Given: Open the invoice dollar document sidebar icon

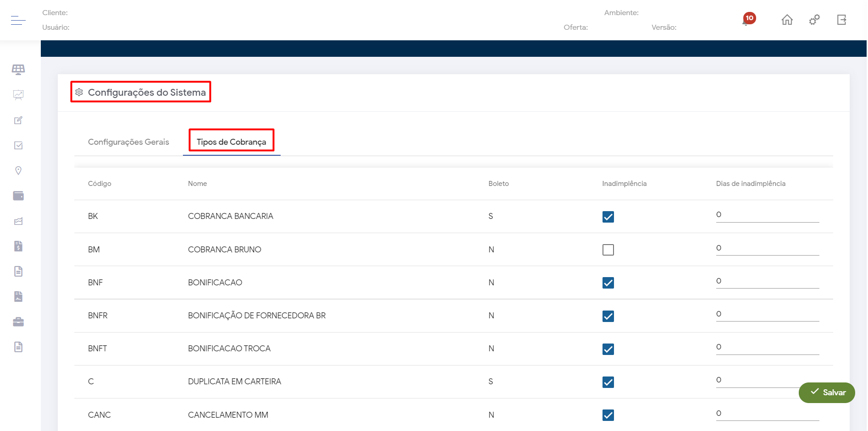Looking at the screenshot, I should click(18, 246).
